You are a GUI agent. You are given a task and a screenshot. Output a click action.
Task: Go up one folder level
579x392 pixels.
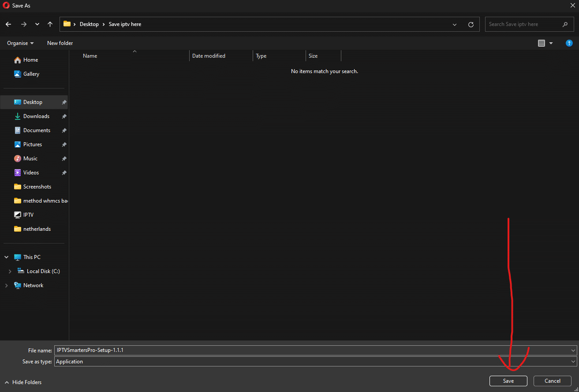coord(50,24)
